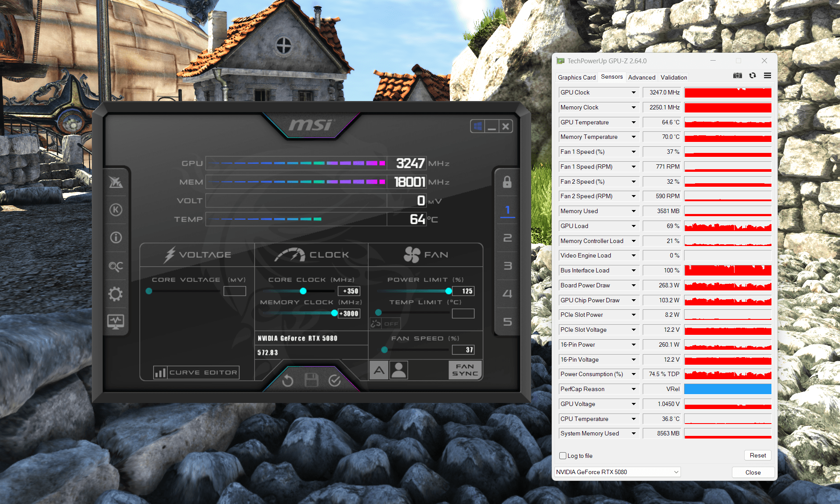Click the Reset button in GPU-Z
This screenshot has height=504, width=840.
point(758,456)
